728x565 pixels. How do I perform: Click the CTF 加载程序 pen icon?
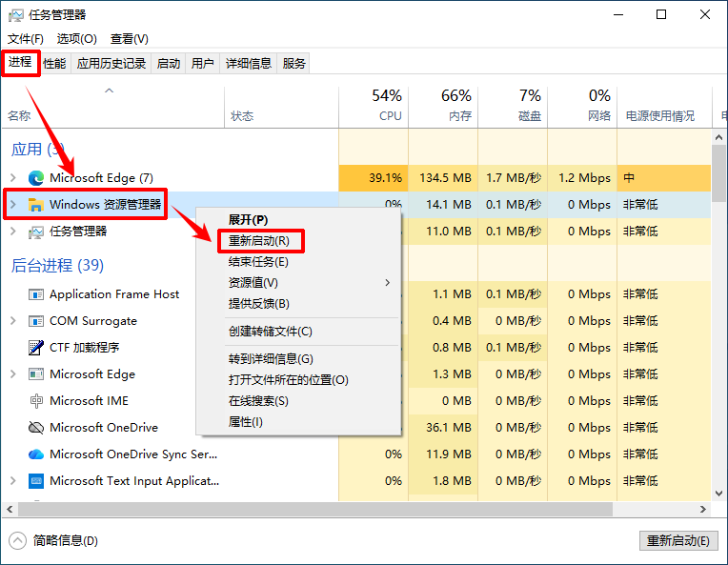click(36, 347)
